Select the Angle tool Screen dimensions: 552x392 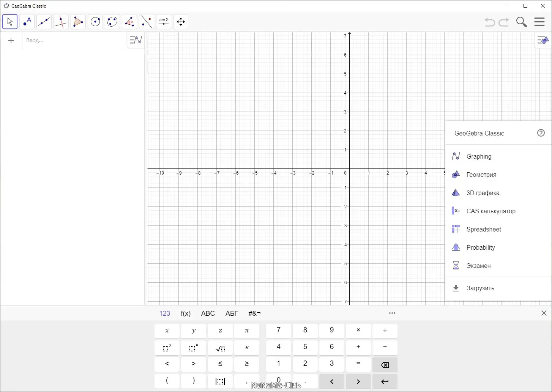tap(129, 22)
